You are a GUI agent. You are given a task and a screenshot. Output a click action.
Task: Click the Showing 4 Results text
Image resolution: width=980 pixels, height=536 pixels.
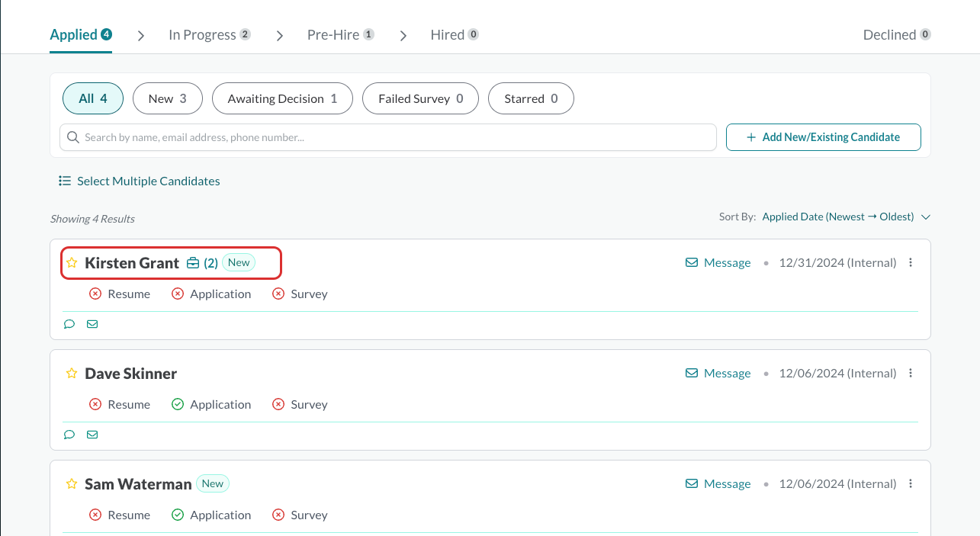(92, 219)
